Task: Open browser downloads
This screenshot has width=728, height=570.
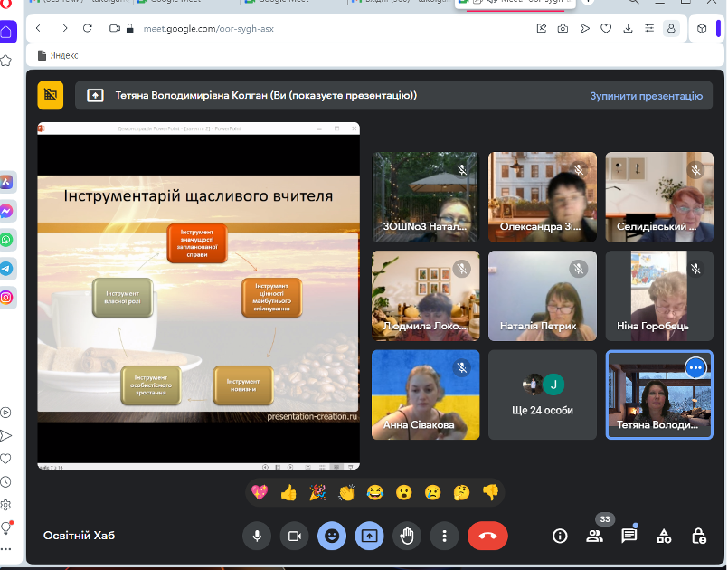Action: click(628, 29)
